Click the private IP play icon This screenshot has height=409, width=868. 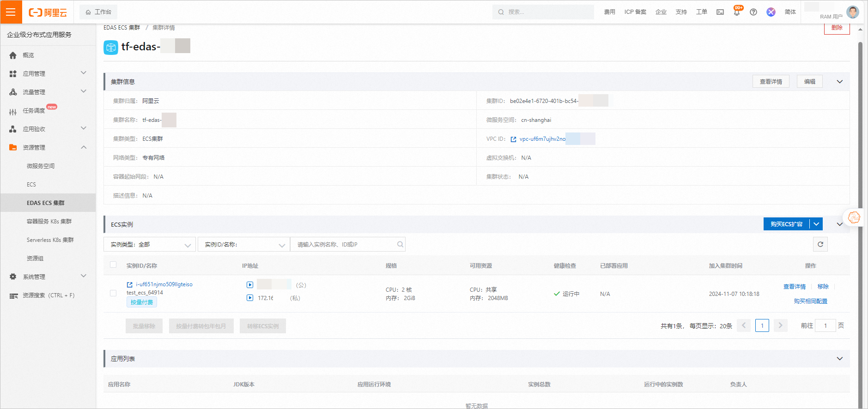(250, 298)
